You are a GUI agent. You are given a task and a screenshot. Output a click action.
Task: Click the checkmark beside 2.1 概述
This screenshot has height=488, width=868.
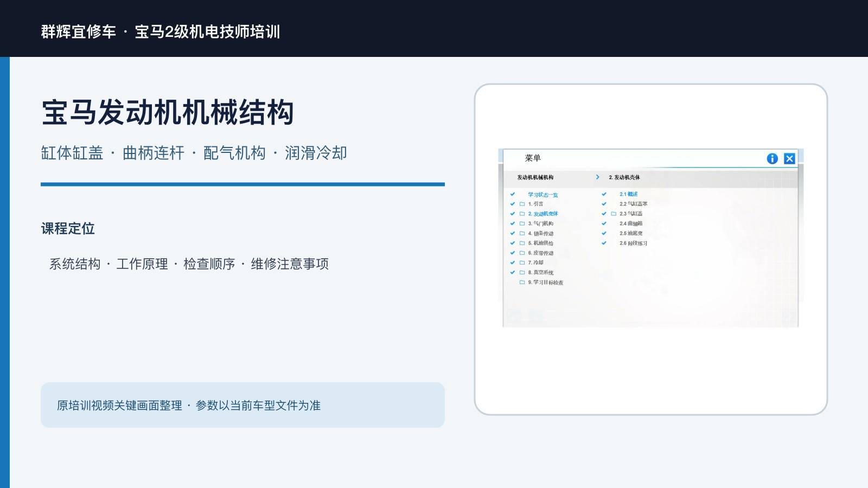pos(604,194)
